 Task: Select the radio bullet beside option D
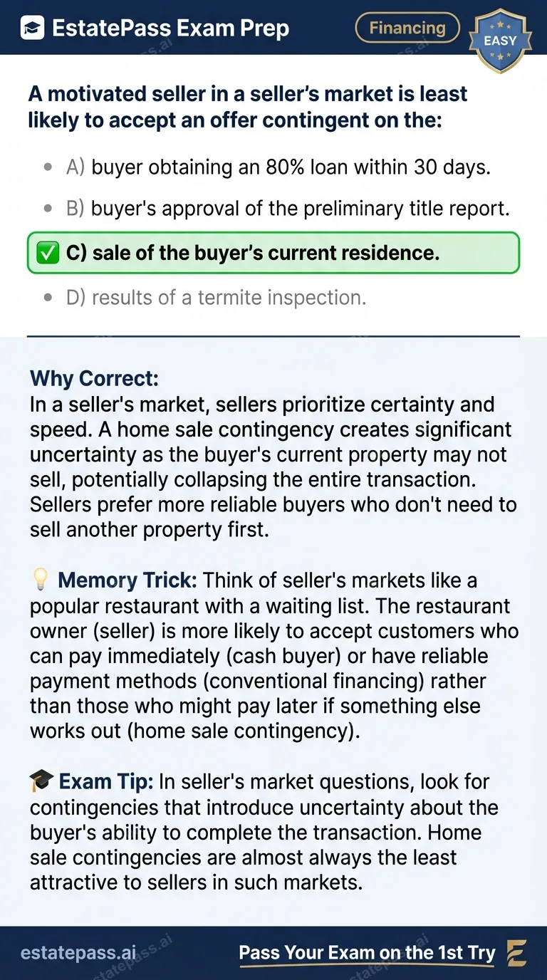[x=47, y=297]
